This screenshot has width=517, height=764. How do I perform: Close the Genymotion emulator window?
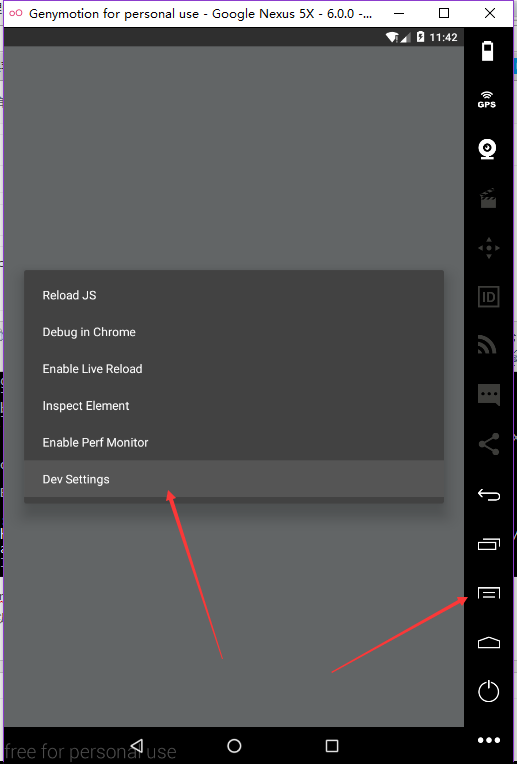click(490, 13)
